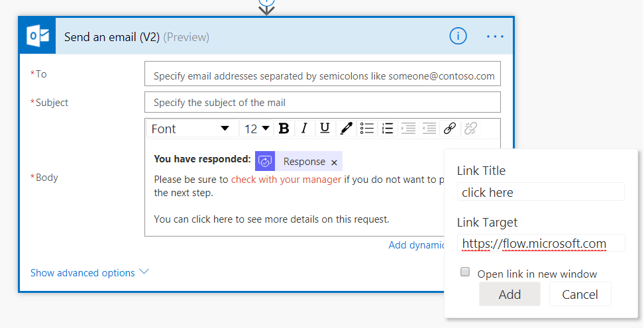Viewport: 644px width, 328px height.
Task: Turn on underline formatting
Action: coord(324,129)
